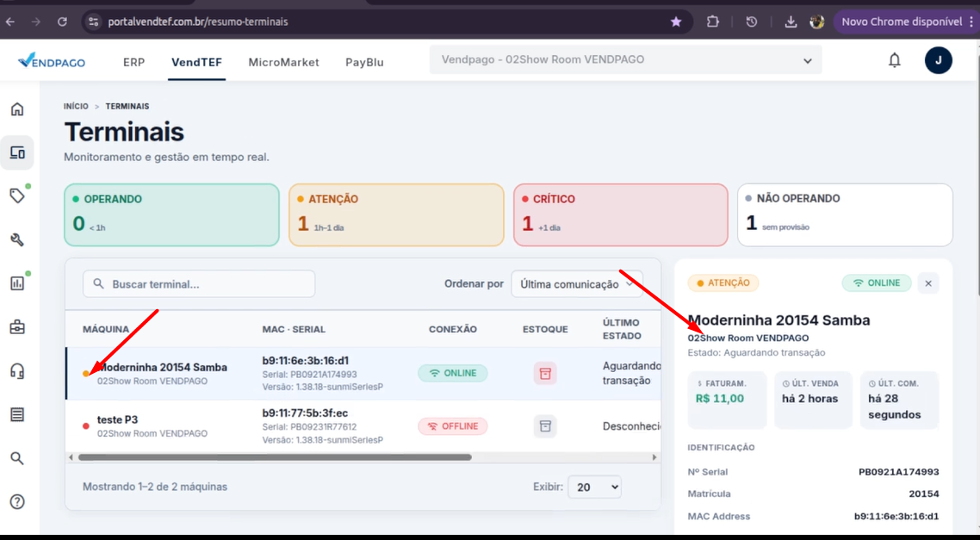Open the Exibir 20 rows dropdown
Image resolution: width=980 pixels, height=540 pixels.
(x=594, y=487)
